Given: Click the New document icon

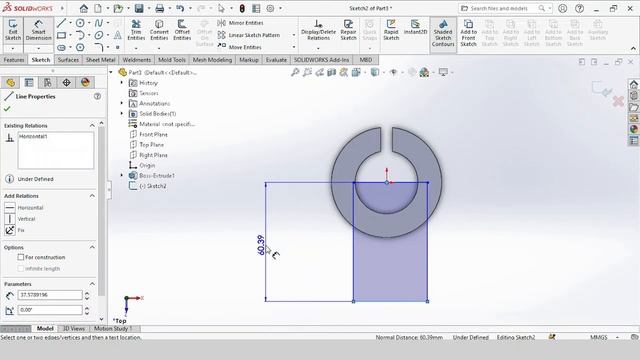Looking at the screenshot, I should 98,8.
